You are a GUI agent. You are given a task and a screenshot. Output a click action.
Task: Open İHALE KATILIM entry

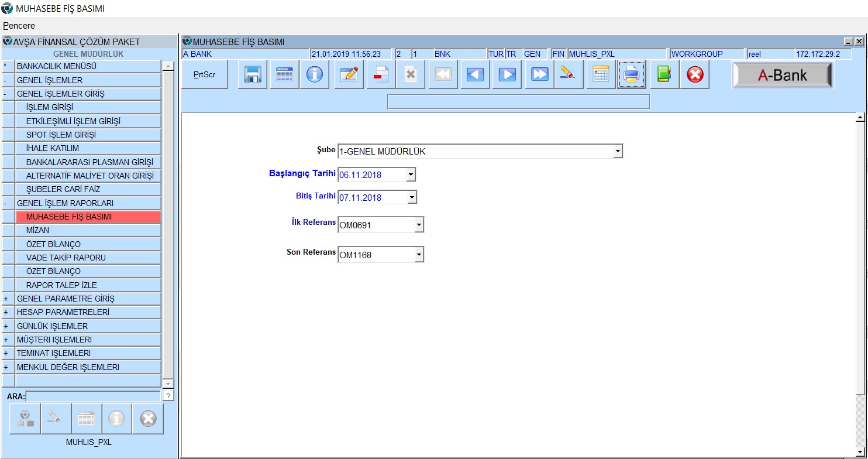[88, 148]
